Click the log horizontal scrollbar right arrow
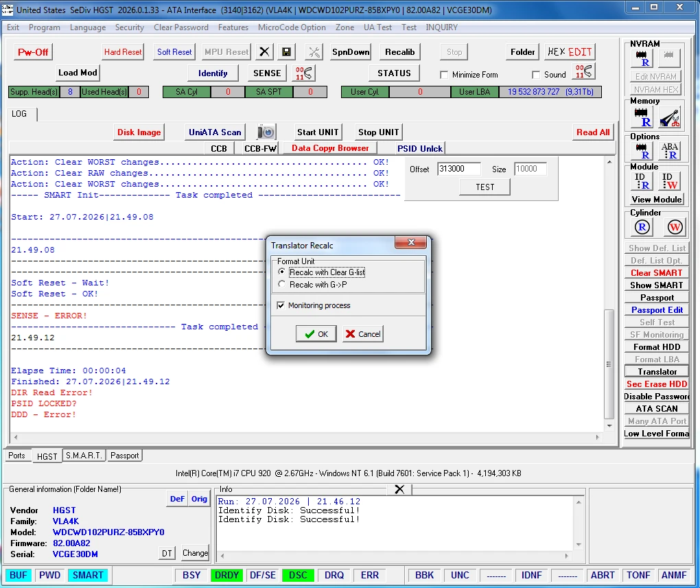Image resolution: width=700 pixels, height=588 pixels. (x=597, y=437)
